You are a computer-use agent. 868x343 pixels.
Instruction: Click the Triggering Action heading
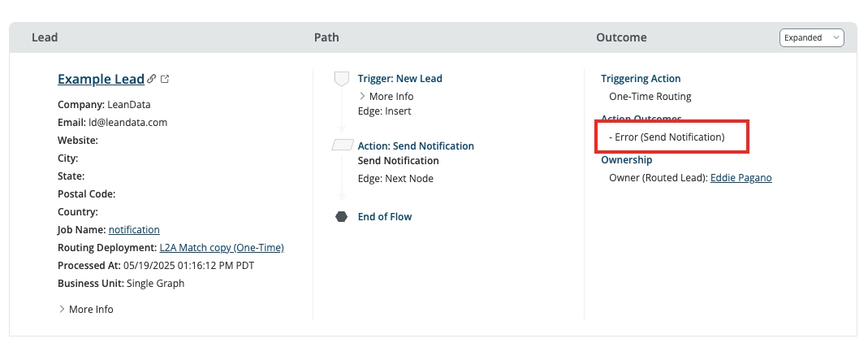pyautogui.click(x=641, y=79)
